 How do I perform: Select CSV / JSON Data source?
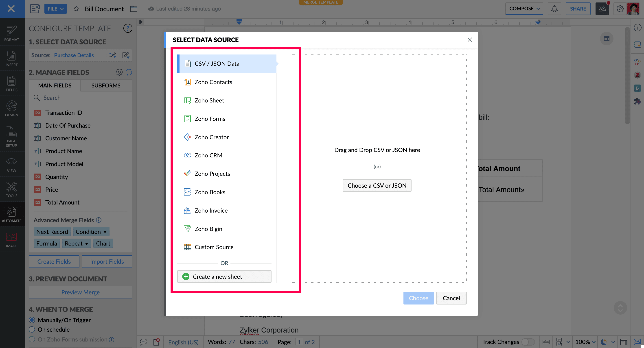(x=227, y=63)
